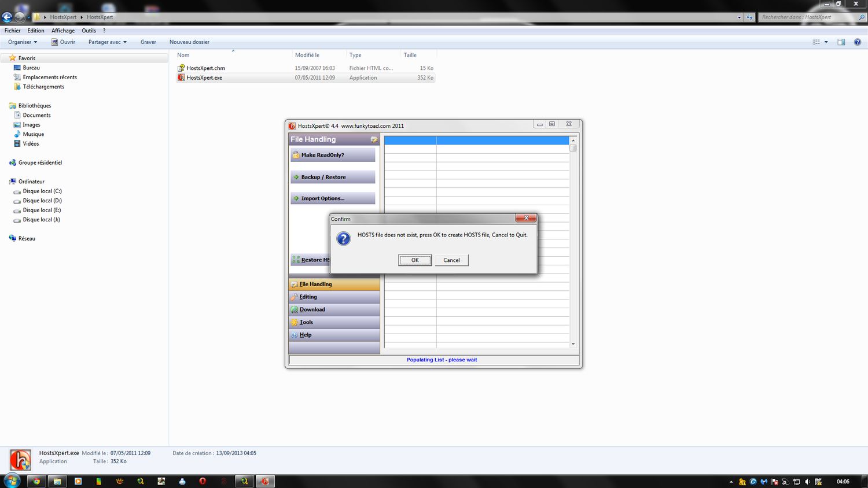Image resolution: width=868 pixels, height=488 pixels.
Task: Click the Restore MS button in HostsXpert
Action: (x=310, y=260)
